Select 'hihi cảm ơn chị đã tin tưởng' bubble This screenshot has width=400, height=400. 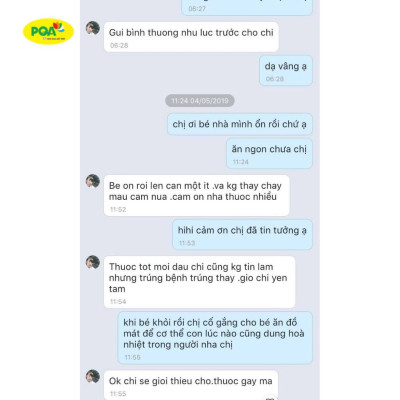click(x=242, y=234)
